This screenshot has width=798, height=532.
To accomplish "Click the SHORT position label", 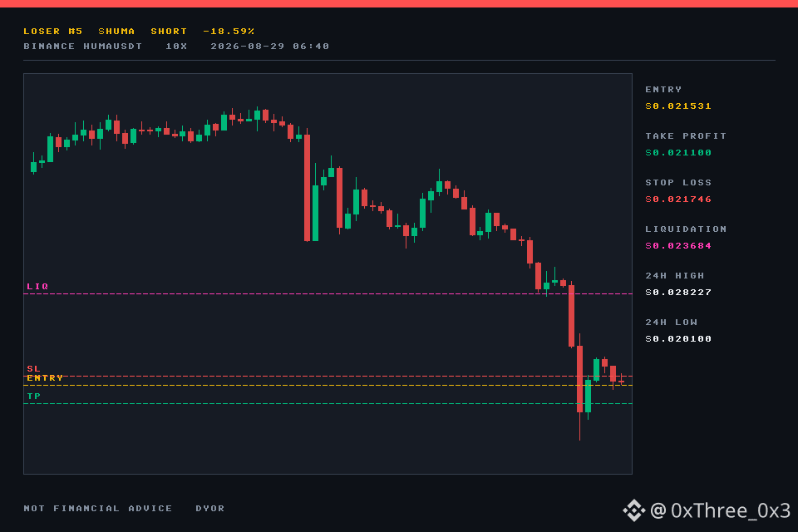I will click(x=169, y=32).
